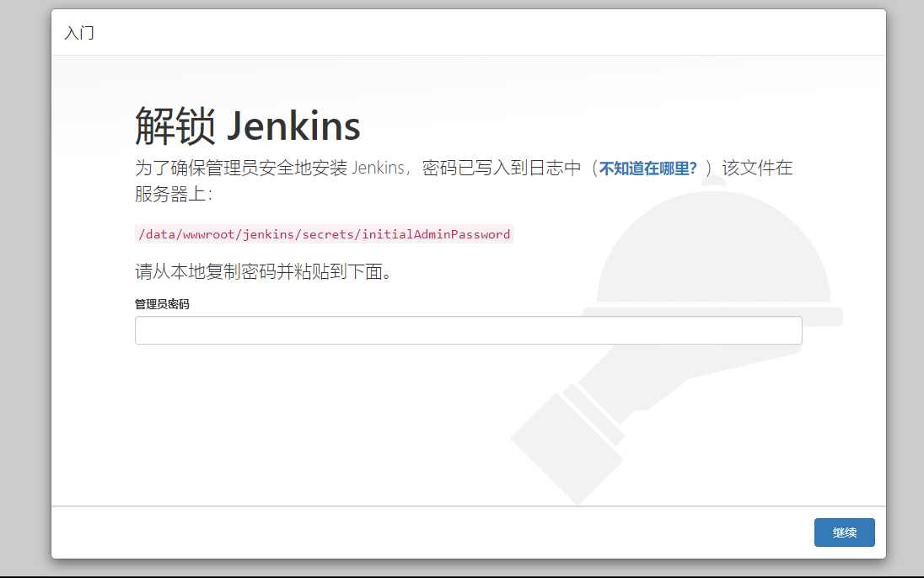Image resolution: width=924 pixels, height=578 pixels.
Task: Click the 请从本地复制密码并粘贴到下面 instruction text
Action: (x=264, y=272)
